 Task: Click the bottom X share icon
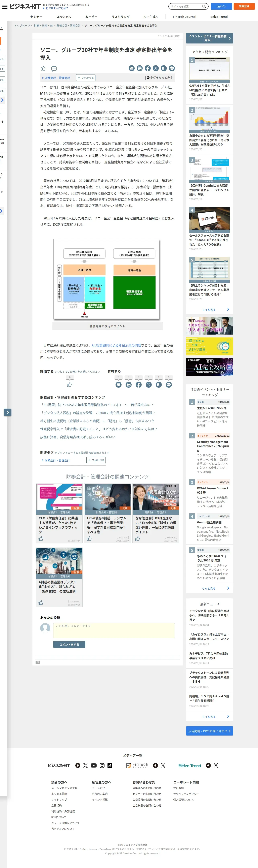click(149, 384)
